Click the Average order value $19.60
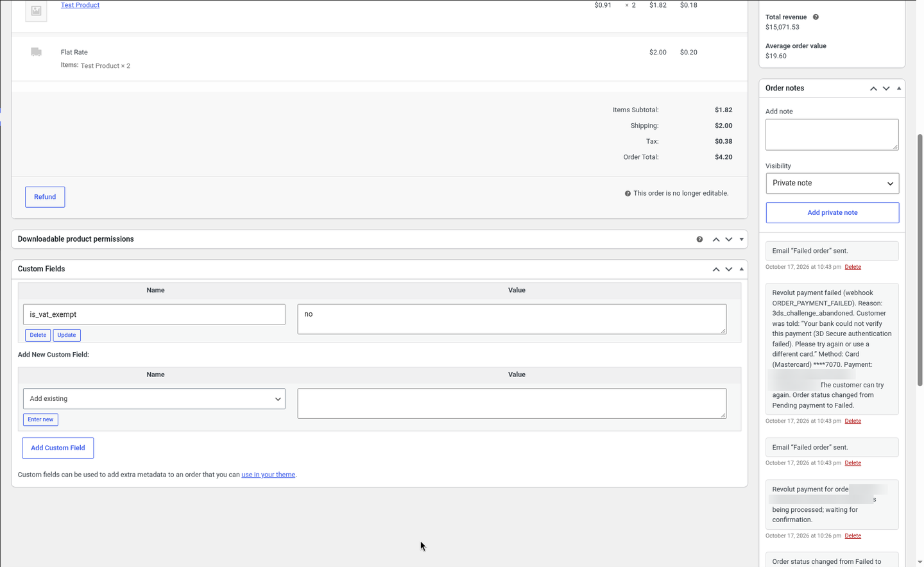The width and height of the screenshot is (924, 567). coord(776,56)
